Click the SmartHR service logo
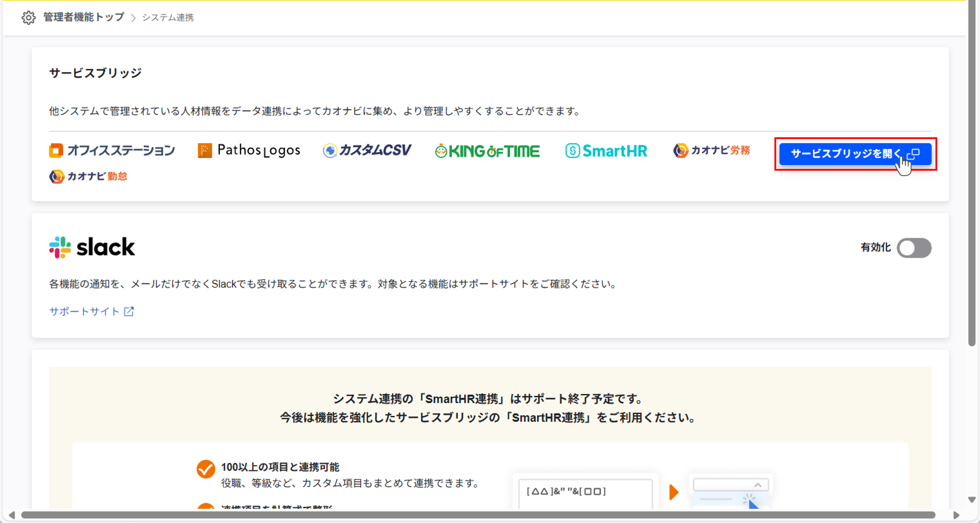The image size is (980, 523). click(606, 151)
